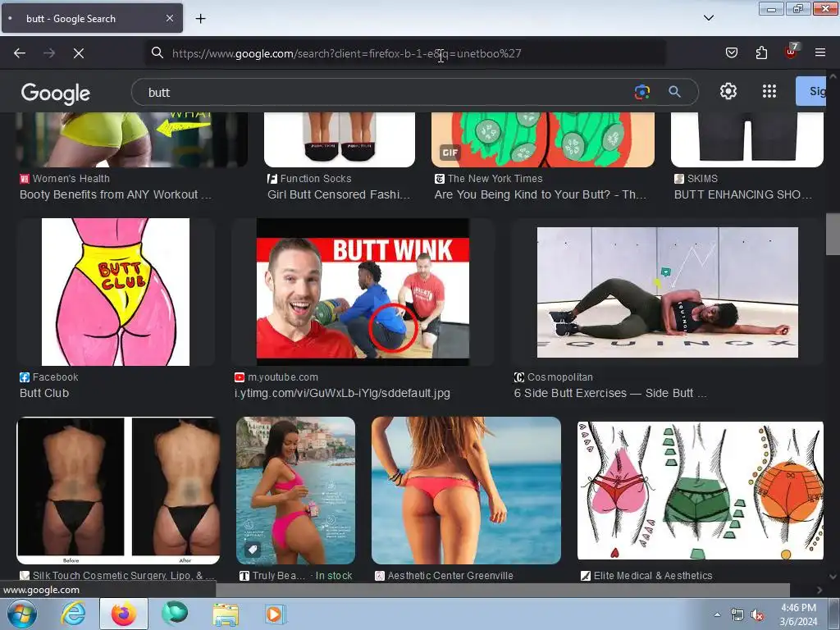Open the Cosmopolitan exercise image thumbnail
840x630 pixels.
point(668,292)
